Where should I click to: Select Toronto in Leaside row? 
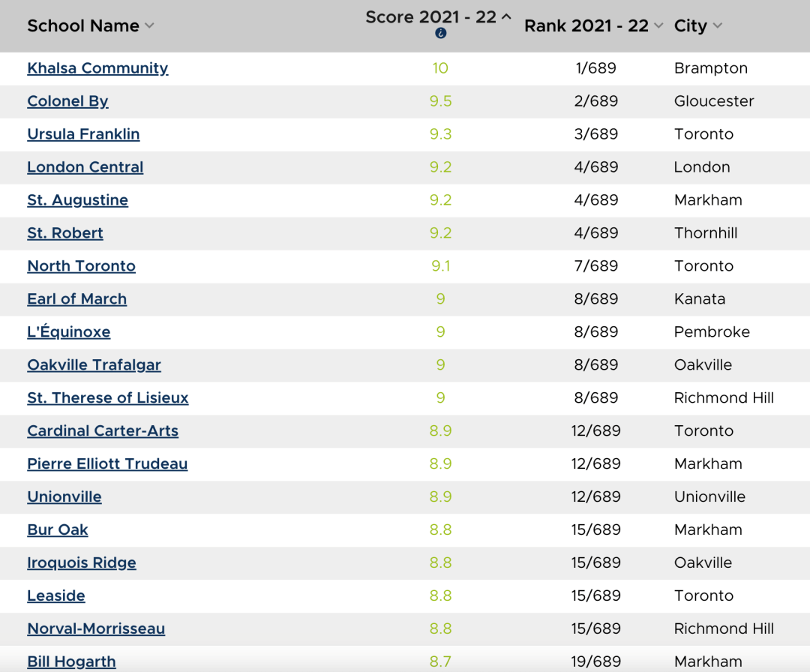coord(703,596)
